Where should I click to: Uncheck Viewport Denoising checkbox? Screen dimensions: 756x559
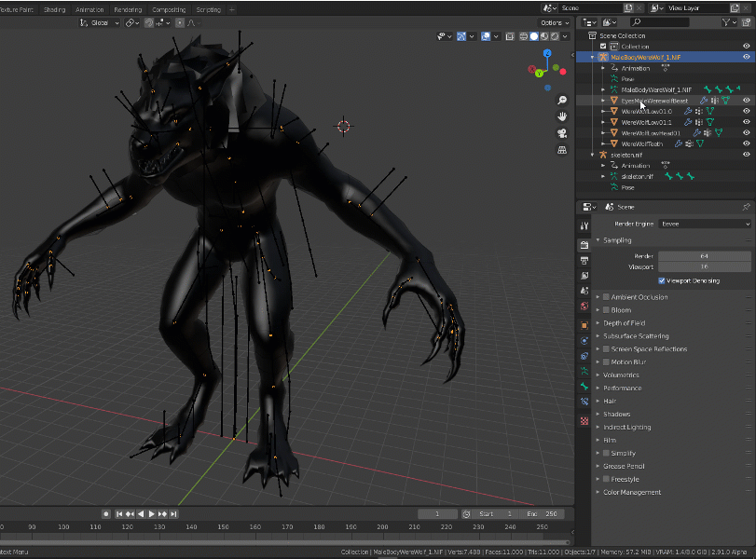tap(662, 279)
